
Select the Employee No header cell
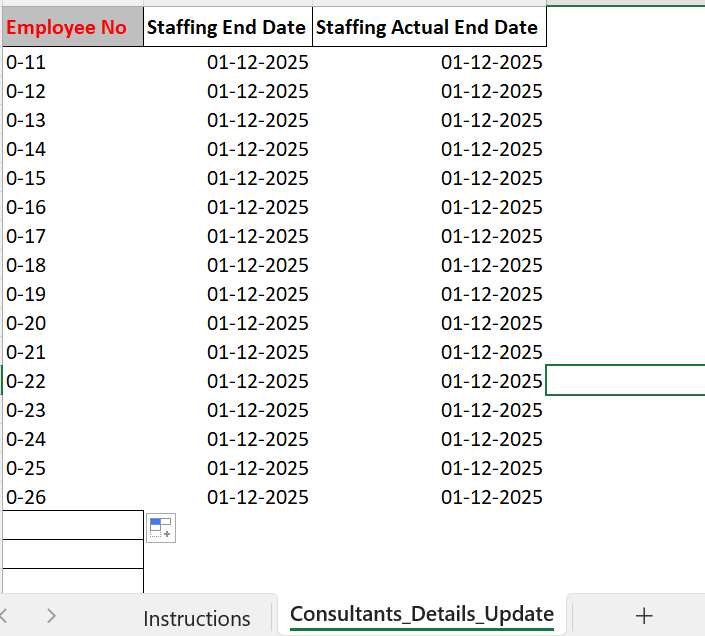coord(73,27)
